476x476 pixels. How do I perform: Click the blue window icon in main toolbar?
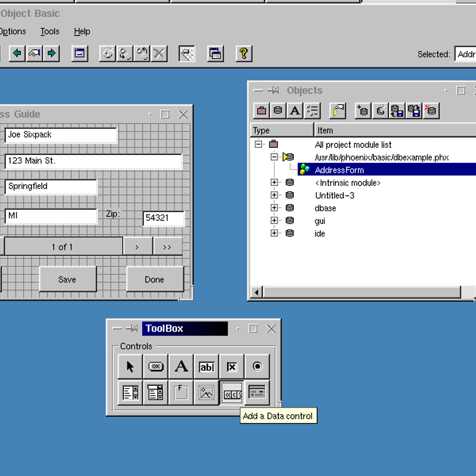click(x=79, y=53)
